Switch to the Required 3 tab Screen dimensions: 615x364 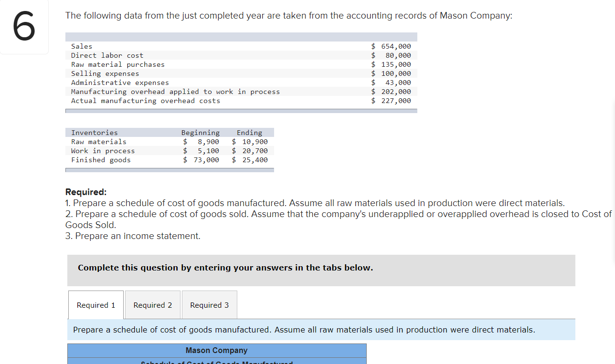point(209,305)
